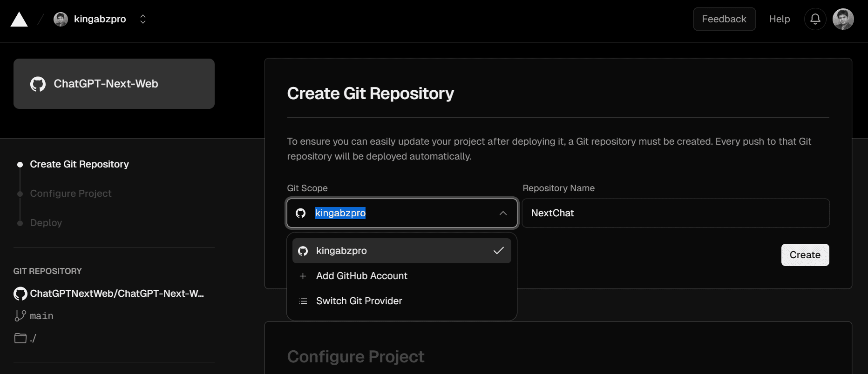
Task: Click list icon for Switch Git Provider
Action: [x=303, y=301]
